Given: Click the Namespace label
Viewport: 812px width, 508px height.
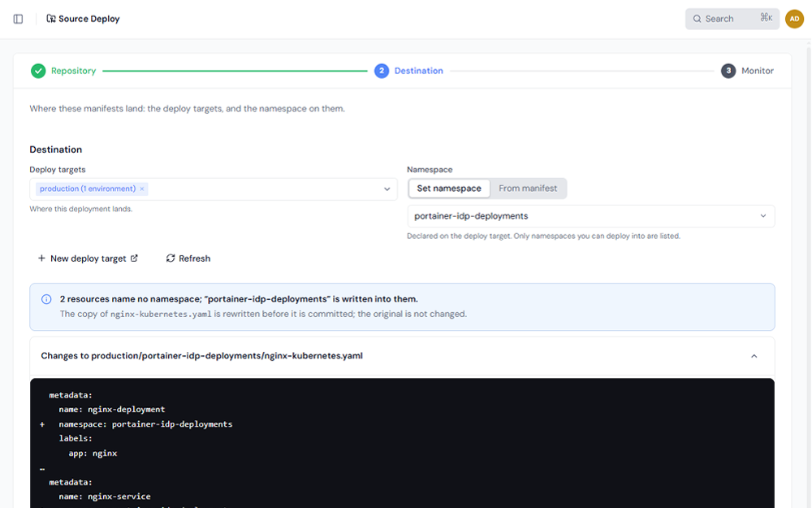Looking at the screenshot, I should [x=430, y=170].
